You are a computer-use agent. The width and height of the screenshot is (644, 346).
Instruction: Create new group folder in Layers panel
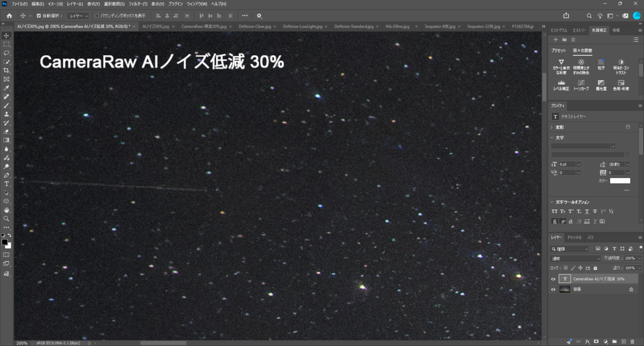tap(614, 341)
